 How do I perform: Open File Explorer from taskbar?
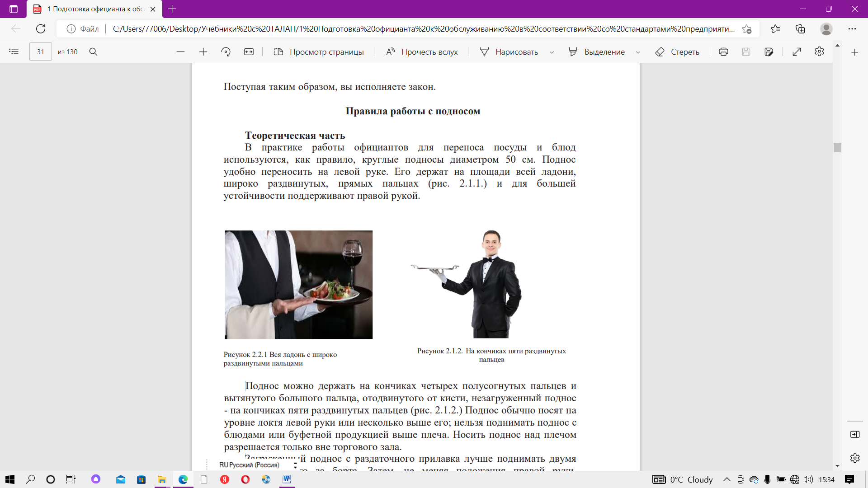click(x=162, y=479)
